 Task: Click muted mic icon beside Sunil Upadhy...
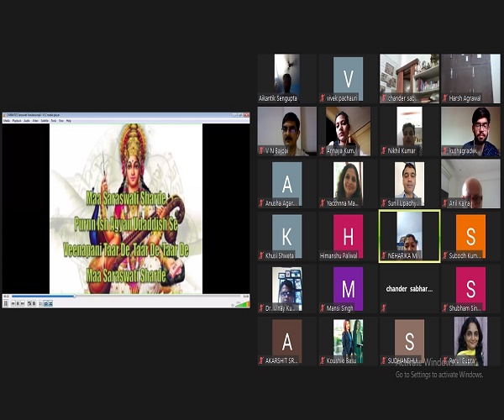(384, 203)
